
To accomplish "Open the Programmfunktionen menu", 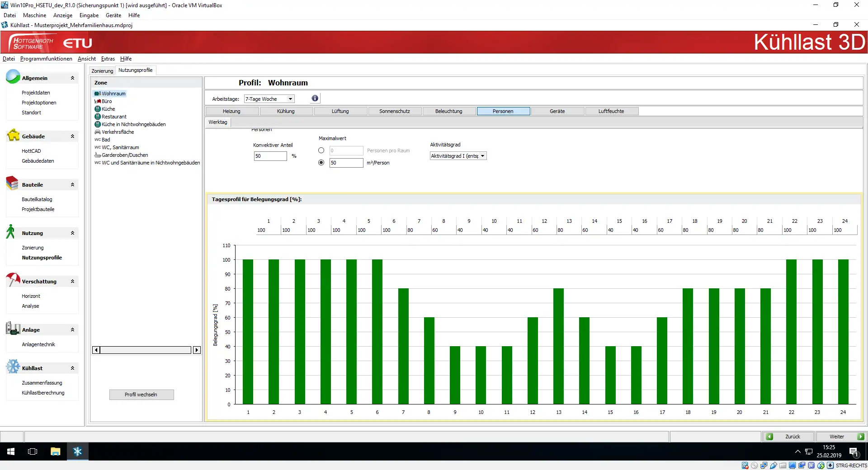I will (46, 59).
